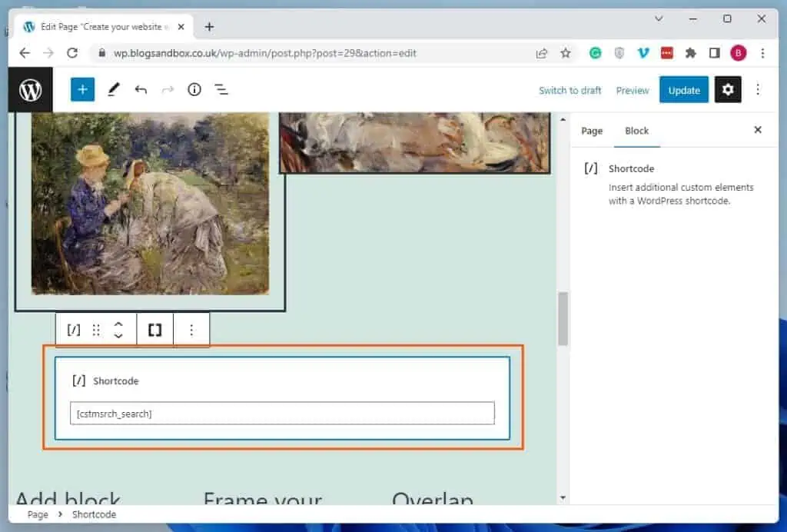Open the List View icon
The image size is (787, 532).
point(221,90)
